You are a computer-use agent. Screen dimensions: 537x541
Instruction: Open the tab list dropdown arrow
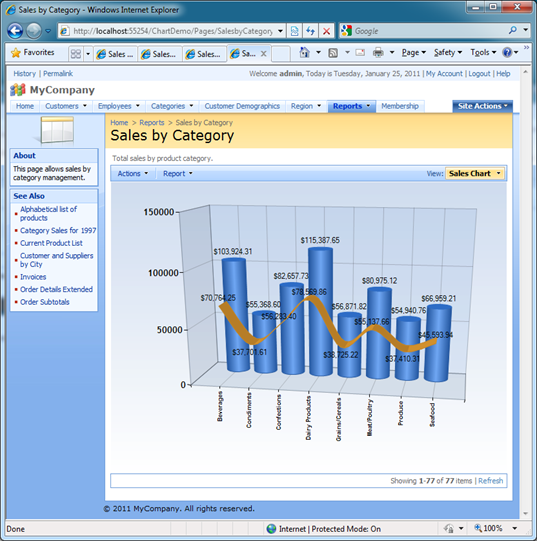tap(88, 53)
